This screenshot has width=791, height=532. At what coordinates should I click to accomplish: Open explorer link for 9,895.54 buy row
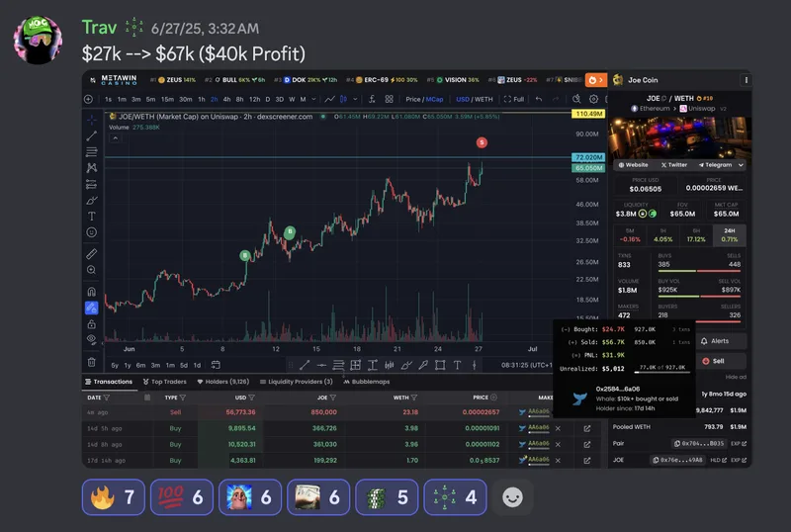click(586, 428)
